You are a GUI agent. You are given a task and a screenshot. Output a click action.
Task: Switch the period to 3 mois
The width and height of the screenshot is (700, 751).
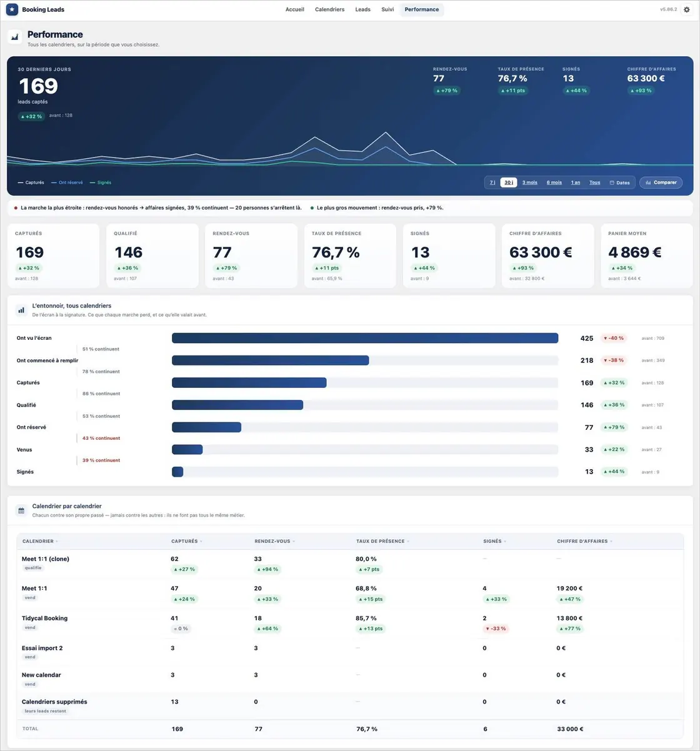tap(530, 182)
